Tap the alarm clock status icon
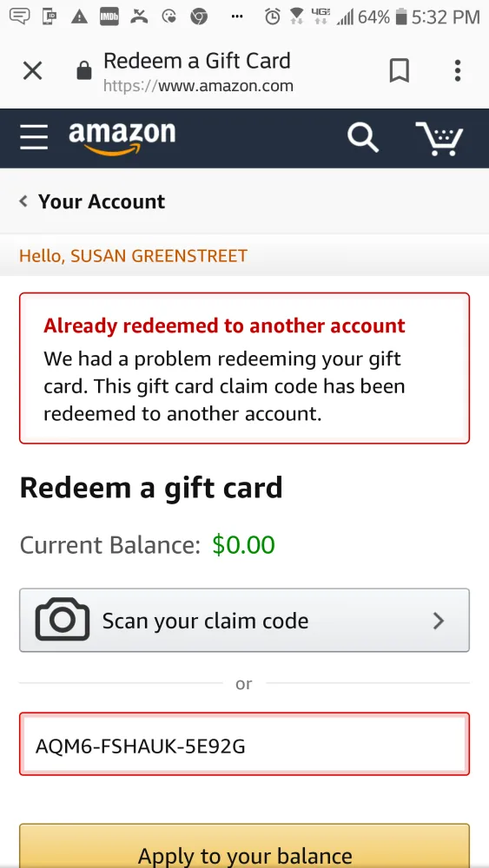The image size is (489, 868). (x=272, y=16)
